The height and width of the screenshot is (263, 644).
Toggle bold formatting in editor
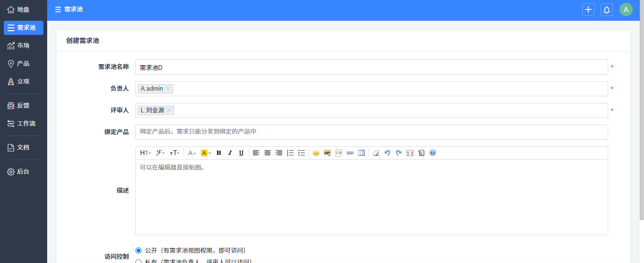point(218,153)
